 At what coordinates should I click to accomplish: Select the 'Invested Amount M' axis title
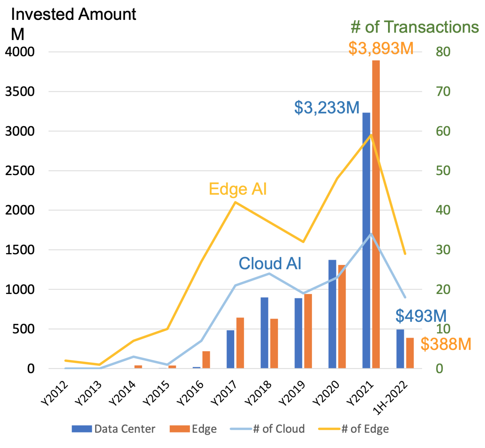click(x=73, y=24)
